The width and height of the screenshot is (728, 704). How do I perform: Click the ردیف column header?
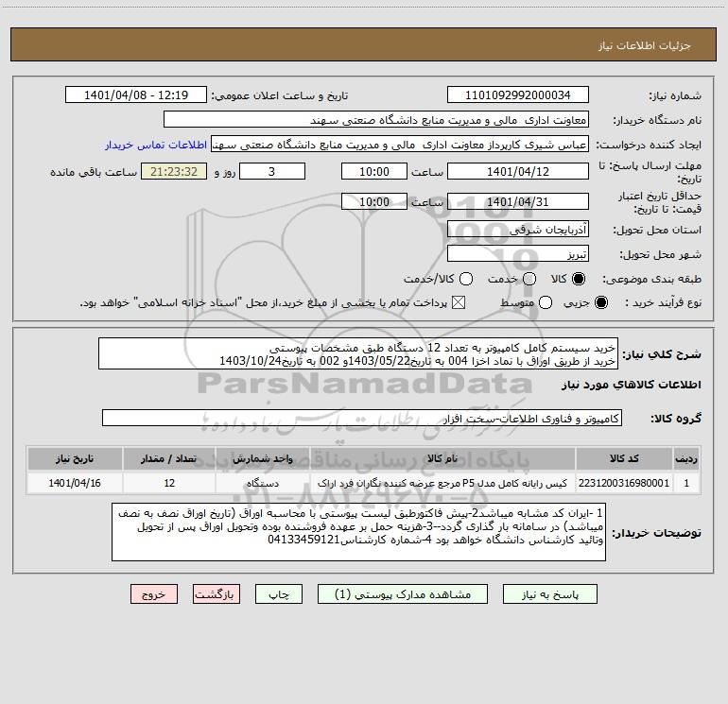point(686,458)
